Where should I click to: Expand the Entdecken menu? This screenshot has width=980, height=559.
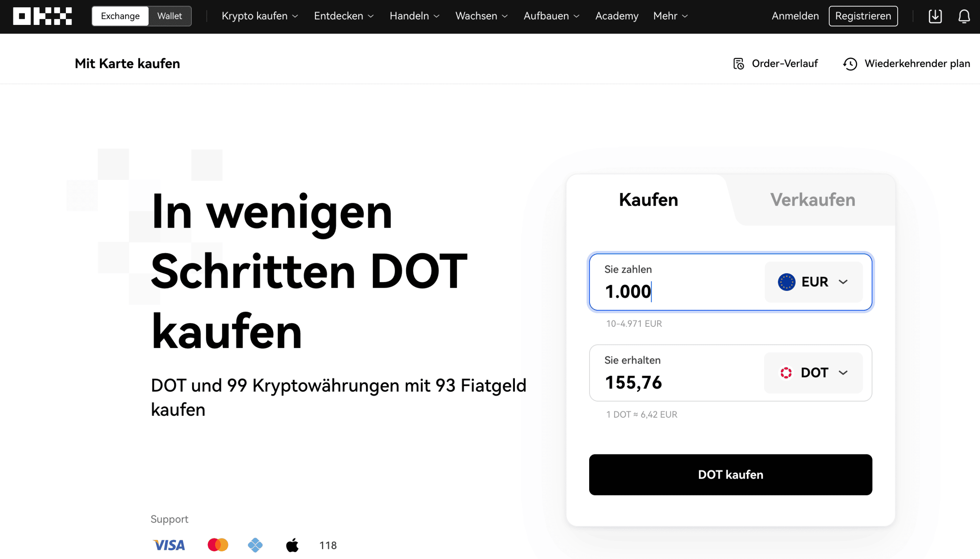pos(344,16)
